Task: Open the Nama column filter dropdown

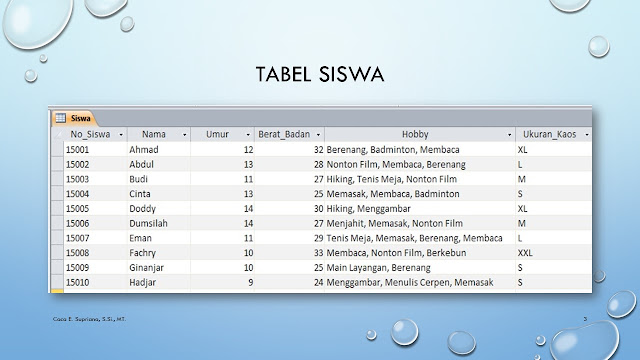Action: (x=184, y=135)
